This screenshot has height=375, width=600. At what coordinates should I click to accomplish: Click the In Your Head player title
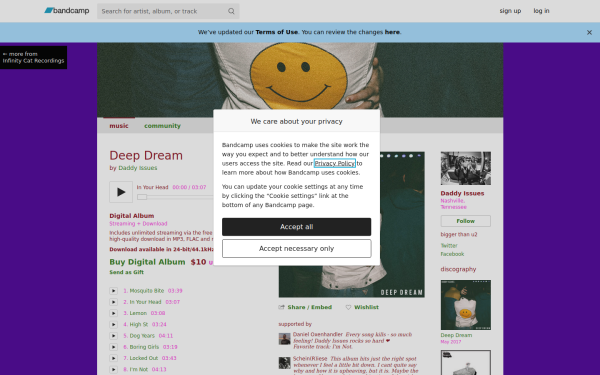152,188
